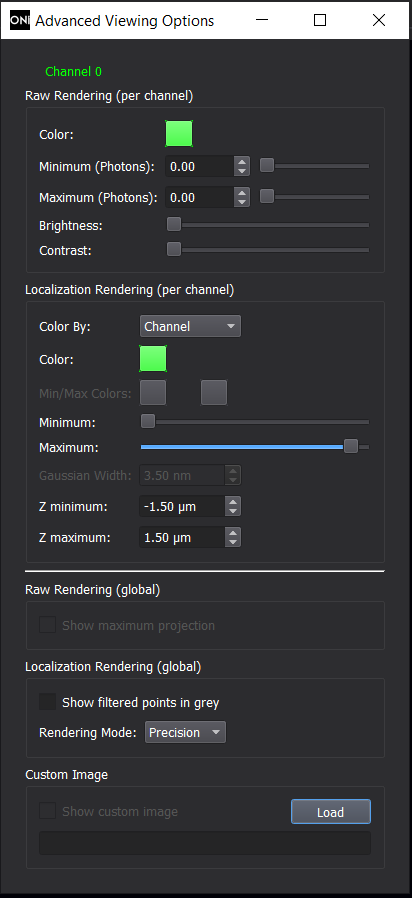Screen dimensions: 412x898
Task: Click the Contrast slider handle
Action: click(x=174, y=249)
